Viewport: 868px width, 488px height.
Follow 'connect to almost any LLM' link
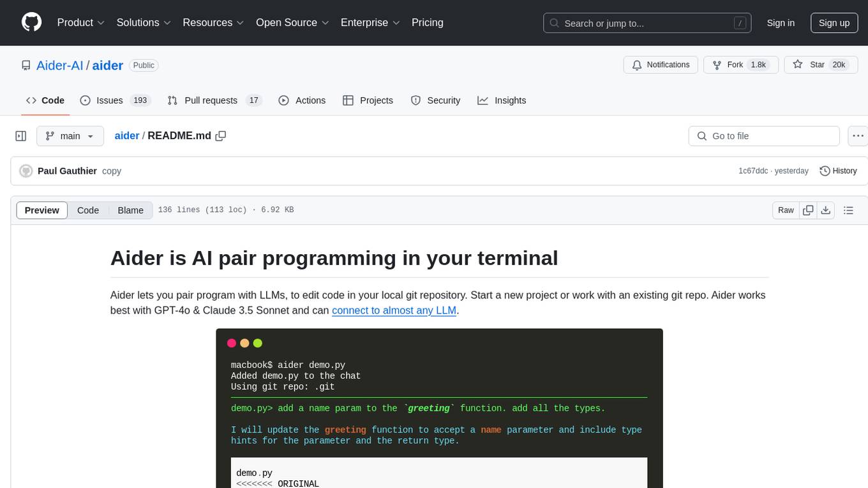coord(394,310)
